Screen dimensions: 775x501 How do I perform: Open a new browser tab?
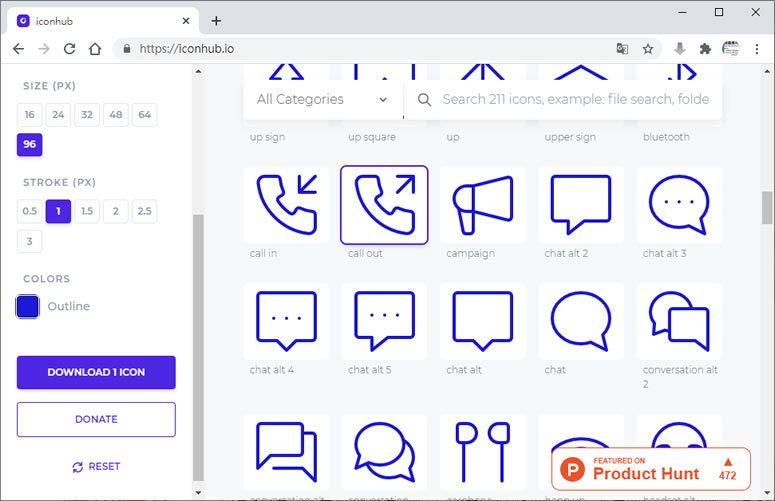click(216, 21)
